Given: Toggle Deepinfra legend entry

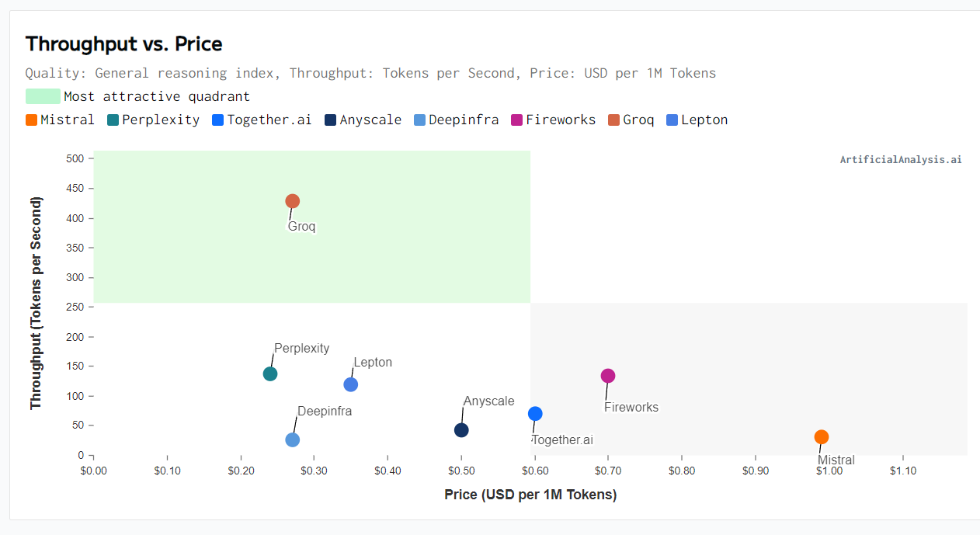Looking at the screenshot, I should click(x=457, y=120).
